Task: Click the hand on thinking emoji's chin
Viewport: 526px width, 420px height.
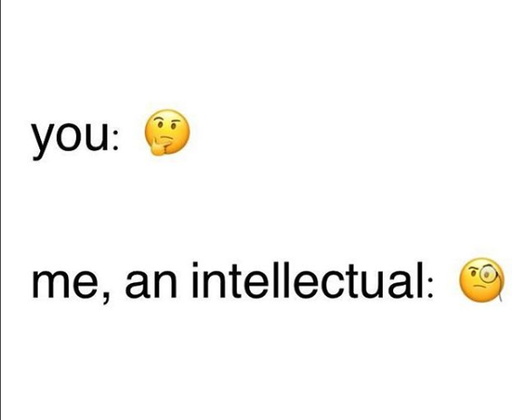Action: click(159, 146)
